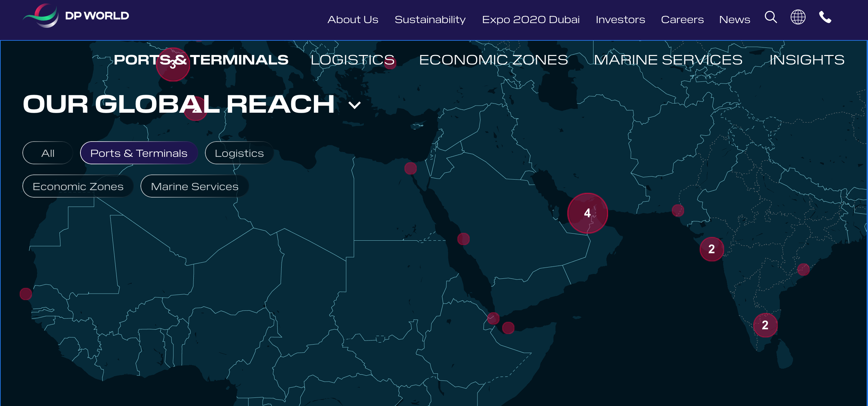Click the cluster marker 2 on India's west coast
Screen dimensions: 868x406
(712, 249)
